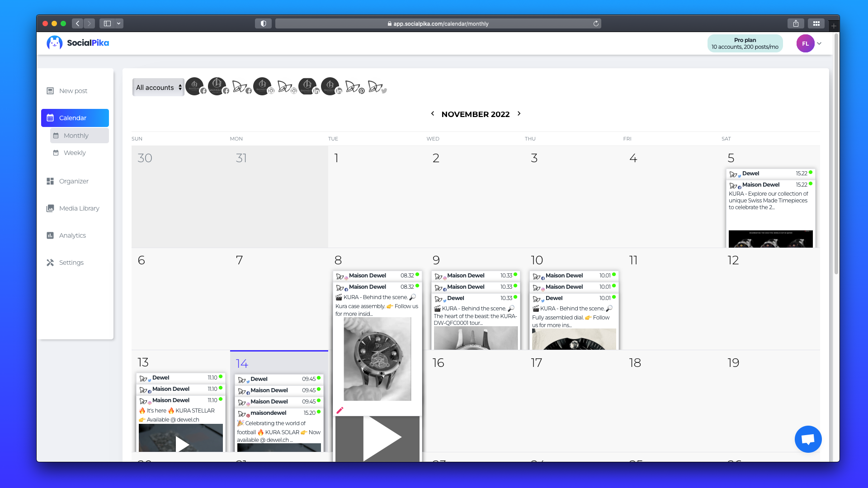Click the large watch photo thumbnail
The width and height of the screenshot is (868, 488).
pyautogui.click(x=377, y=359)
